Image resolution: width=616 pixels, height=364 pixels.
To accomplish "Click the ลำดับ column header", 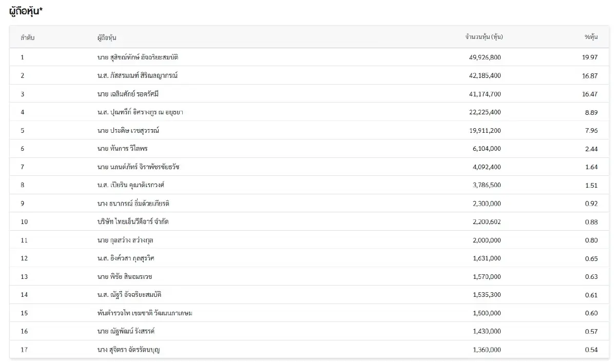I will [x=28, y=37].
